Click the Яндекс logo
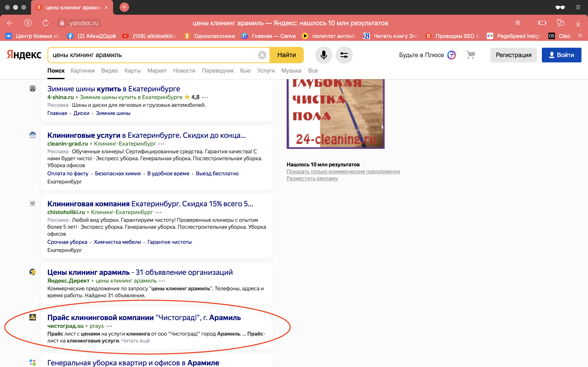The width and height of the screenshot is (588, 367). pyautogui.click(x=24, y=55)
